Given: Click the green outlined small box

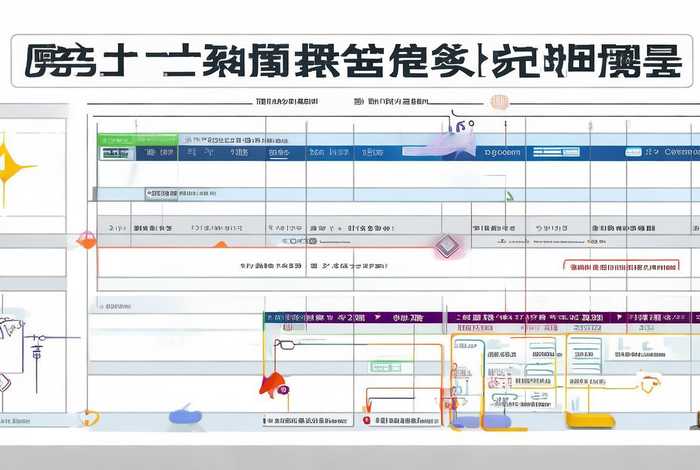Looking at the screenshot, I should (x=386, y=367).
